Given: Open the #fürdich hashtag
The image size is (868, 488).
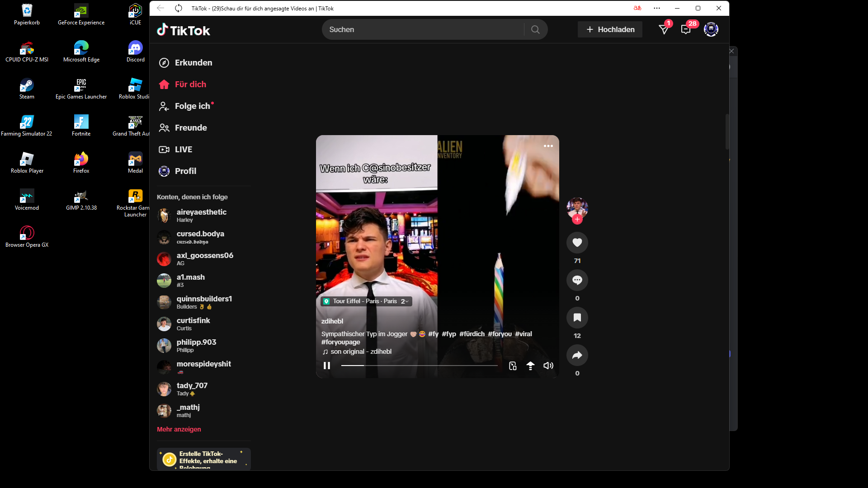Looking at the screenshot, I should click(x=472, y=334).
